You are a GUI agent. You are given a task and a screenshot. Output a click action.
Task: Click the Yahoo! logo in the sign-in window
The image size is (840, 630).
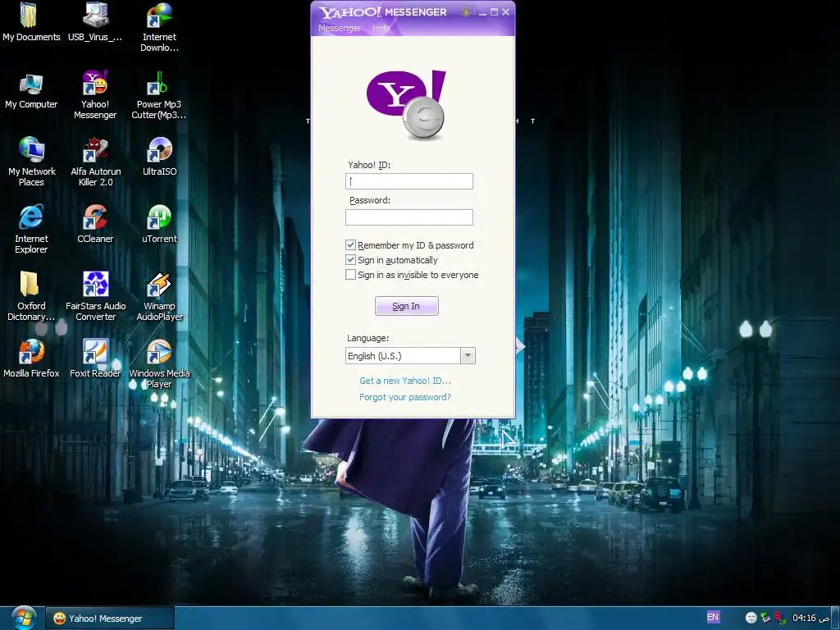pyautogui.click(x=407, y=104)
